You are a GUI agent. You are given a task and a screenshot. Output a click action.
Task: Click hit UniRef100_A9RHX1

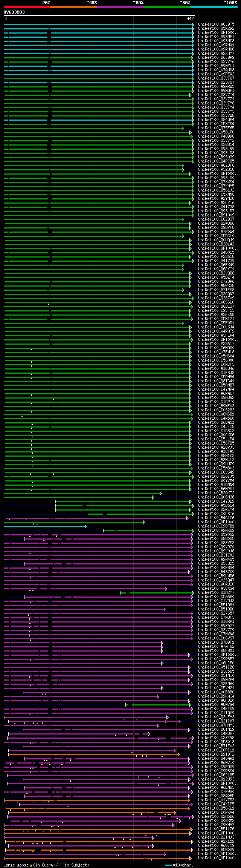pyautogui.click(x=216, y=45)
